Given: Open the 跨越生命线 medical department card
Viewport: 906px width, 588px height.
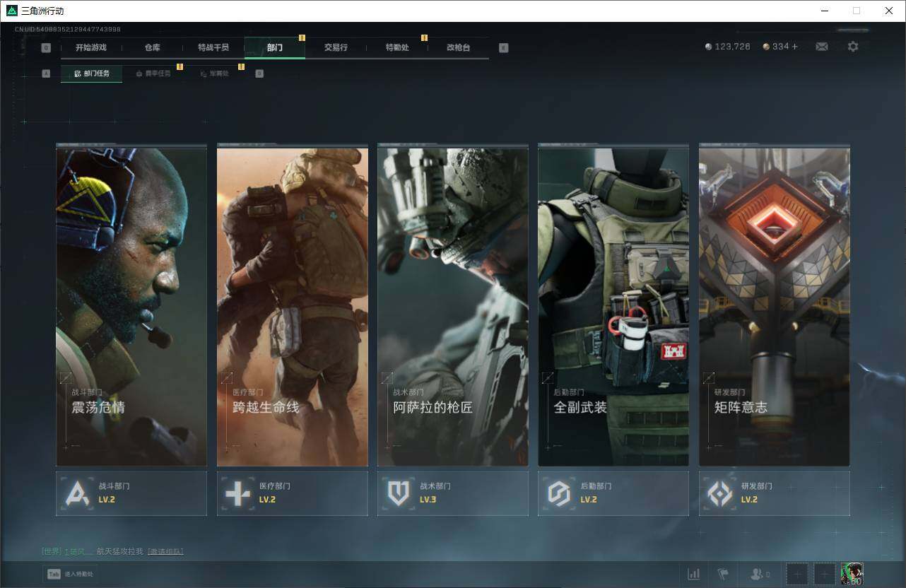Looking at the screenshot, I should (x=293, y=305).
